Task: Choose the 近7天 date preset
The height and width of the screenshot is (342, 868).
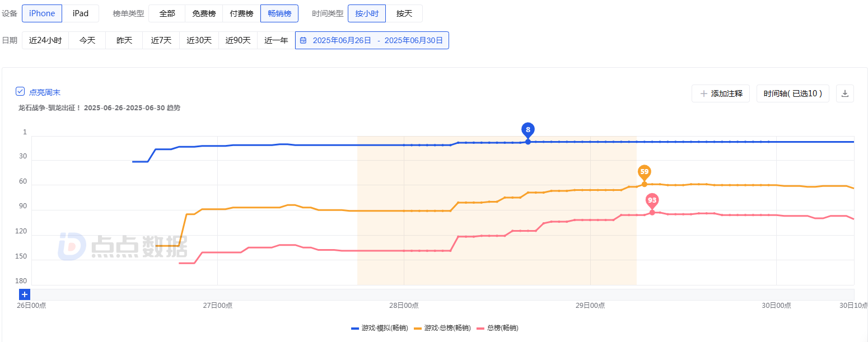Action: 161,40
